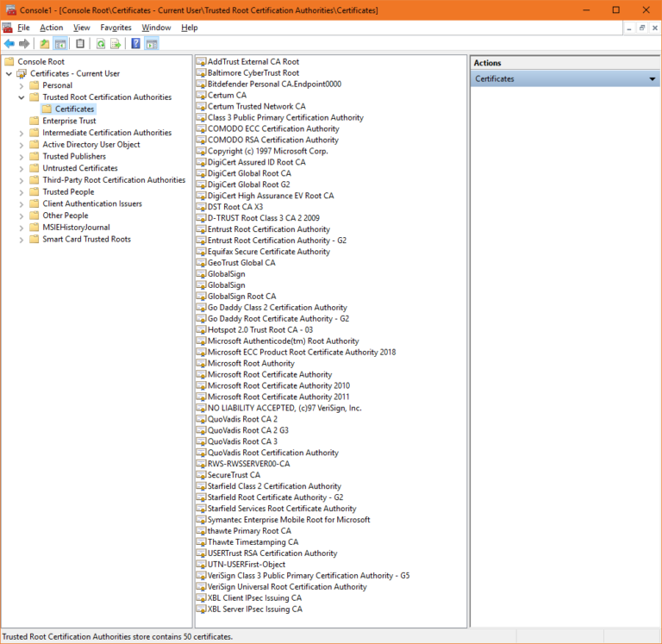Expand the Trusted People node

[22, 192]
